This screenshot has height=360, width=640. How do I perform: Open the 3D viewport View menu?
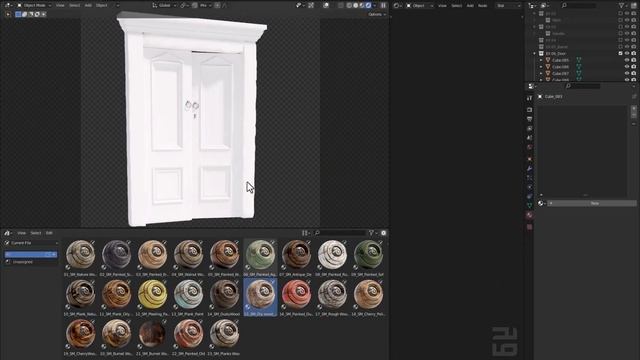coord(60,5)
